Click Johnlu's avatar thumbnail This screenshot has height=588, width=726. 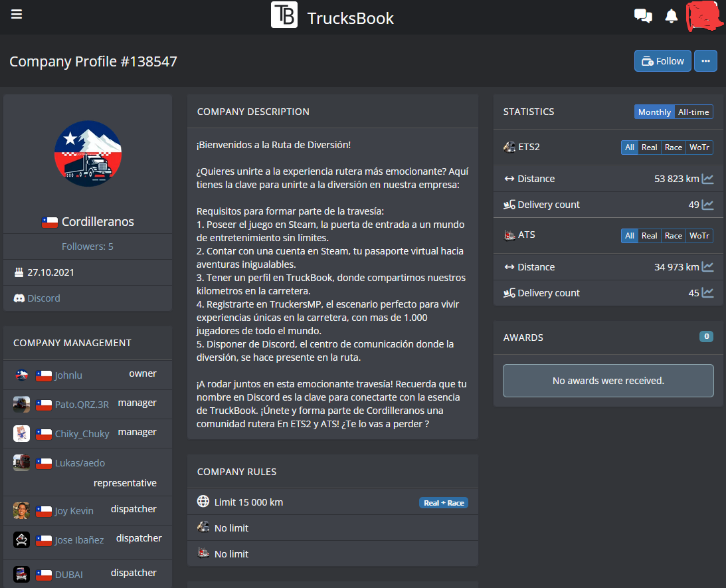(21, 375)
